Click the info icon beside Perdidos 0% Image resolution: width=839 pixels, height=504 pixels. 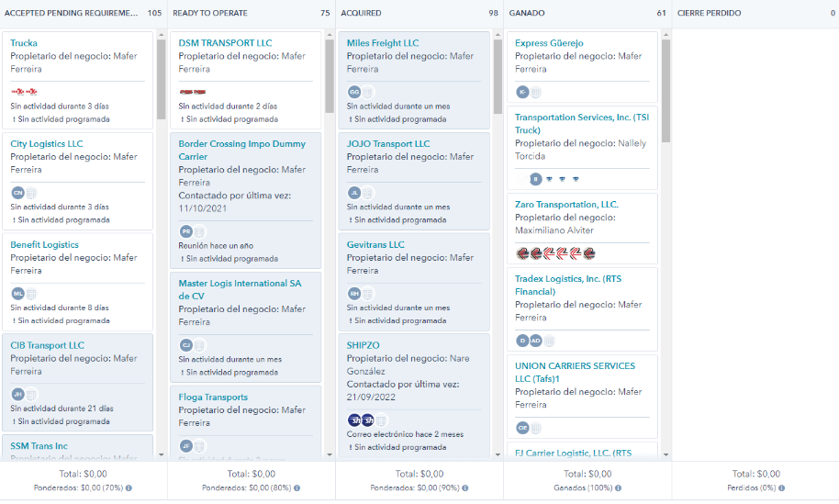pyautogui.click(x=783, y=488)
